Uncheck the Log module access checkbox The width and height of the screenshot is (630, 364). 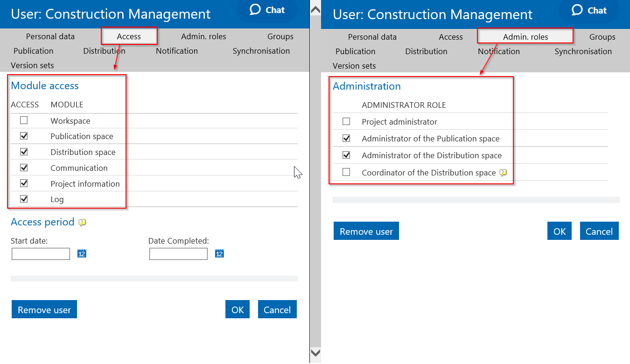tap(24, 199)
